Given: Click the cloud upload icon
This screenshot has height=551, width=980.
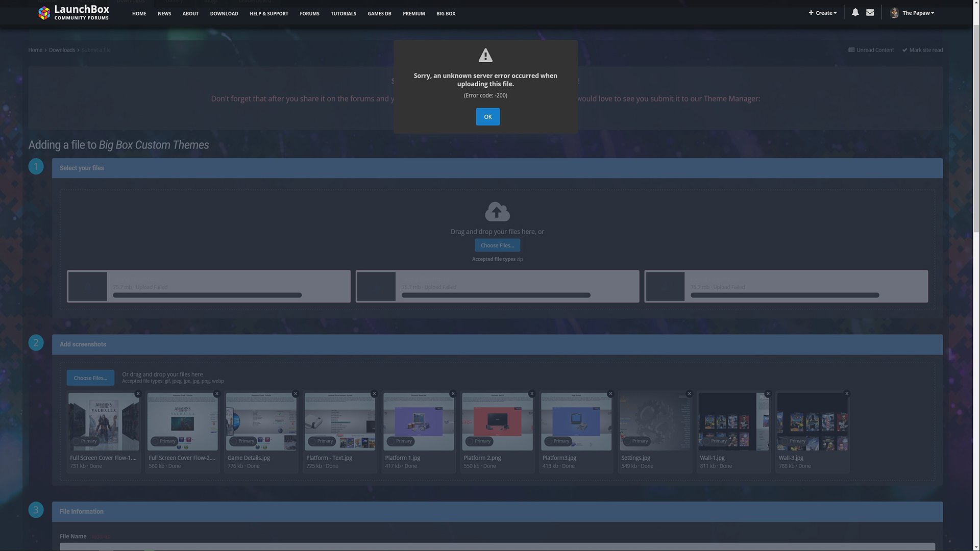Looking at the screenshot, I should click(497, 211).
